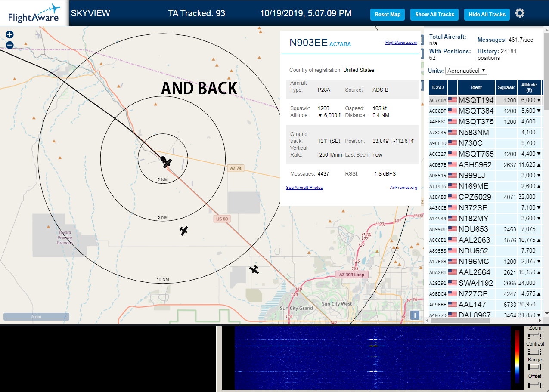Click the squawk 4071 cell for CPZ6029
The width and height of the screenshot is (549, 392).
506,197
